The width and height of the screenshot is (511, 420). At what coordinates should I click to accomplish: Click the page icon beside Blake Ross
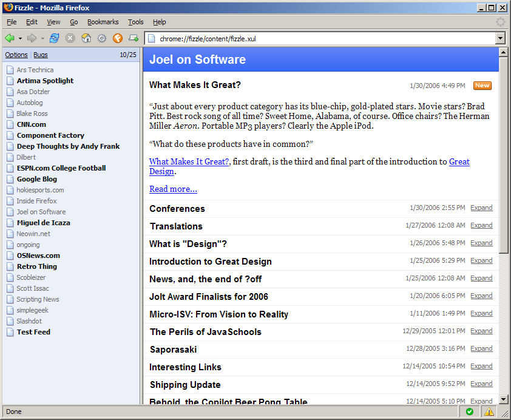tap(10, 113)
